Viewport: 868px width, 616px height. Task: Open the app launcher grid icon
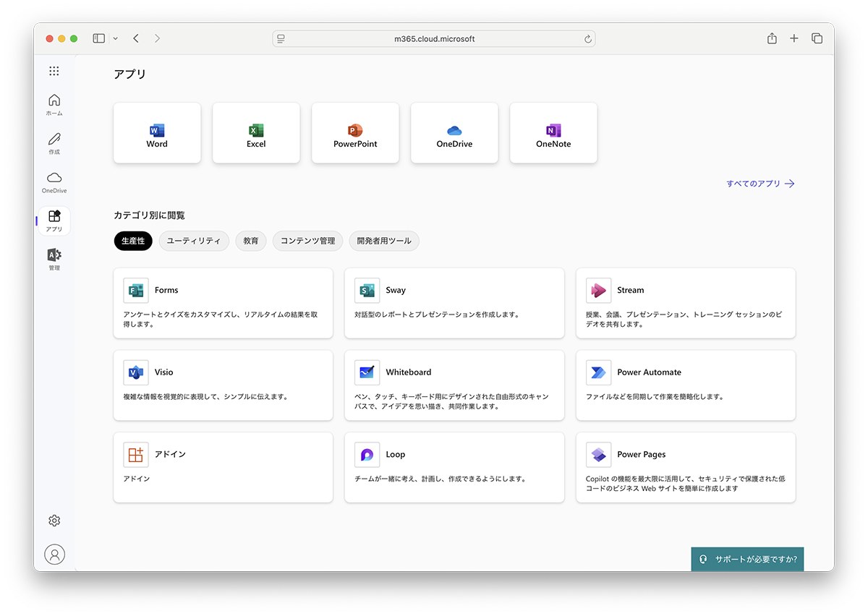point(54,71)
